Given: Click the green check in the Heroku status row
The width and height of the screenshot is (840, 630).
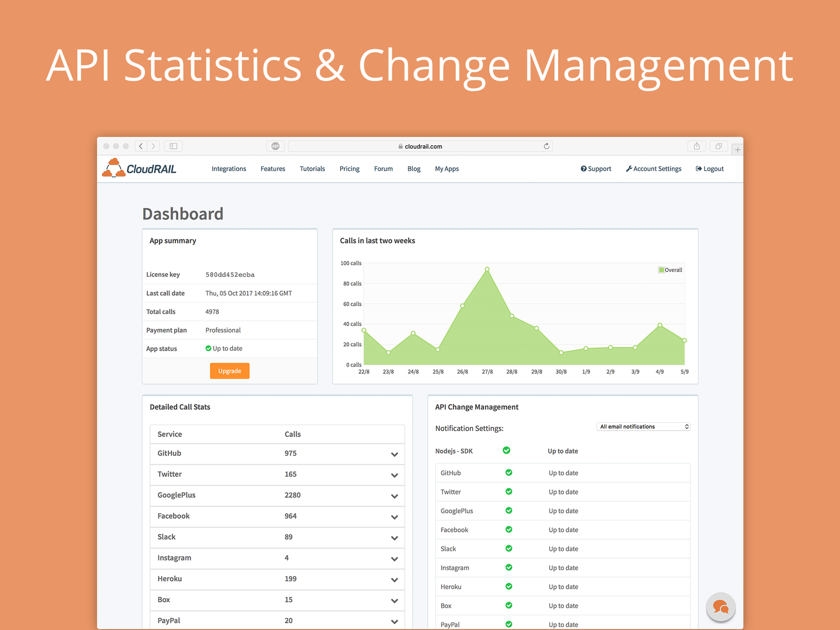Looking at the screenshot, I should click(509, 586).
